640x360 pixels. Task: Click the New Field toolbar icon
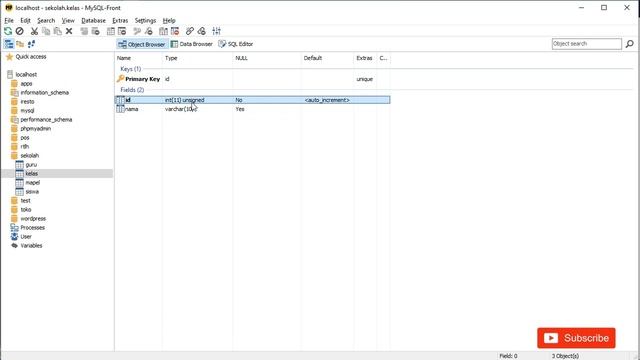tap(163, 31)
